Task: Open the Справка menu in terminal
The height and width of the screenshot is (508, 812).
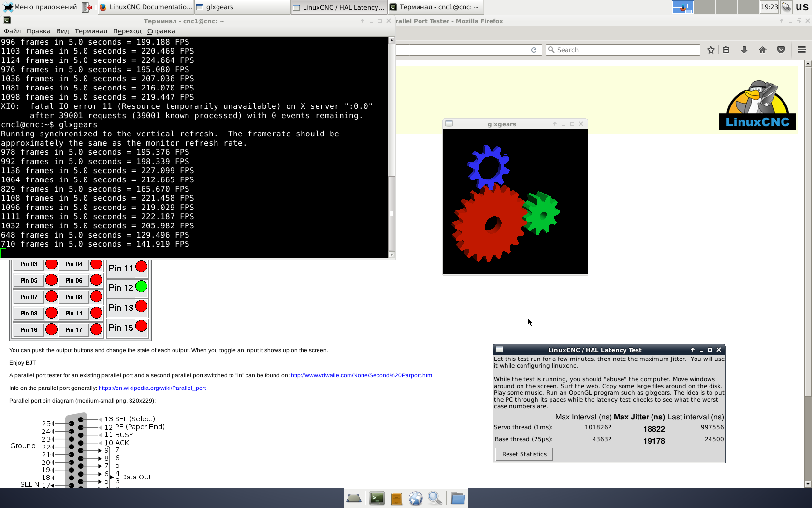Action: pyautogui.click(x=161, y=31)
